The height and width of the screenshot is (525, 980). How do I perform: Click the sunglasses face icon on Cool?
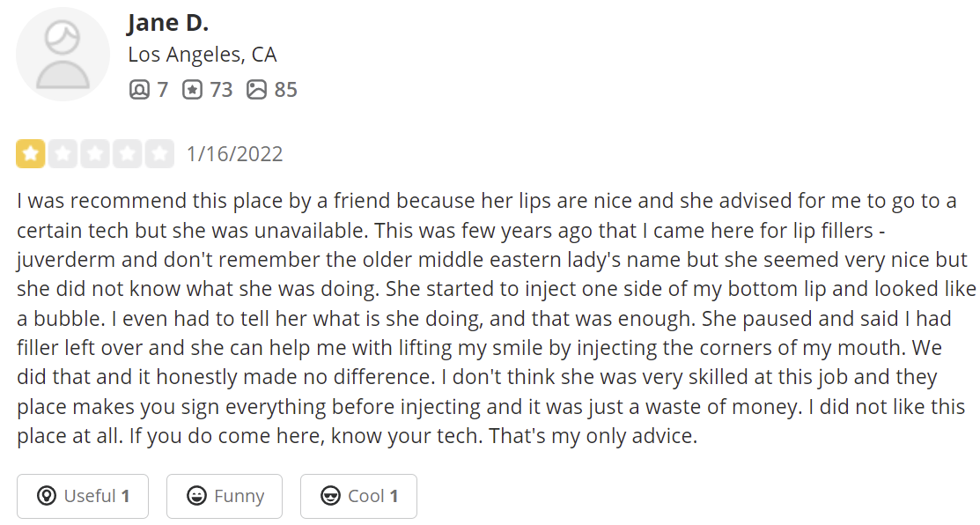tap(331, 496)
